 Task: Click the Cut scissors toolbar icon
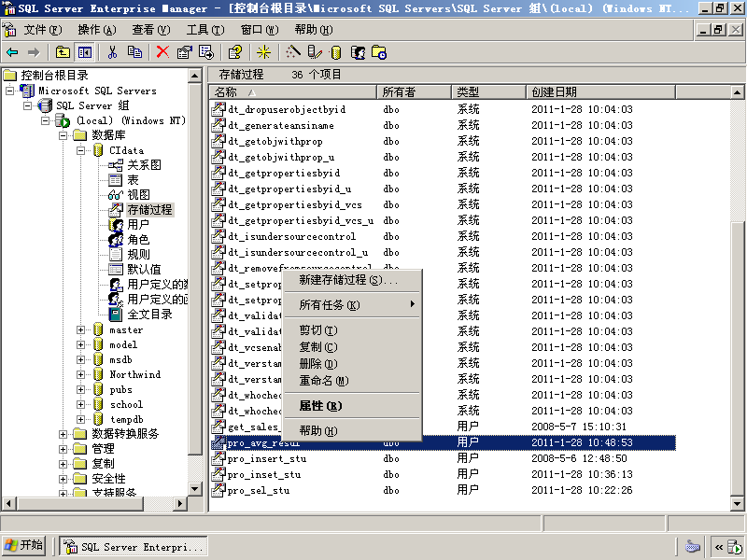112,52
